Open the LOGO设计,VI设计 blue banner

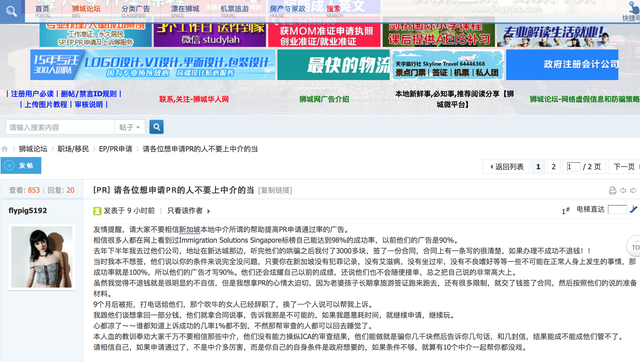coord(153,64)
